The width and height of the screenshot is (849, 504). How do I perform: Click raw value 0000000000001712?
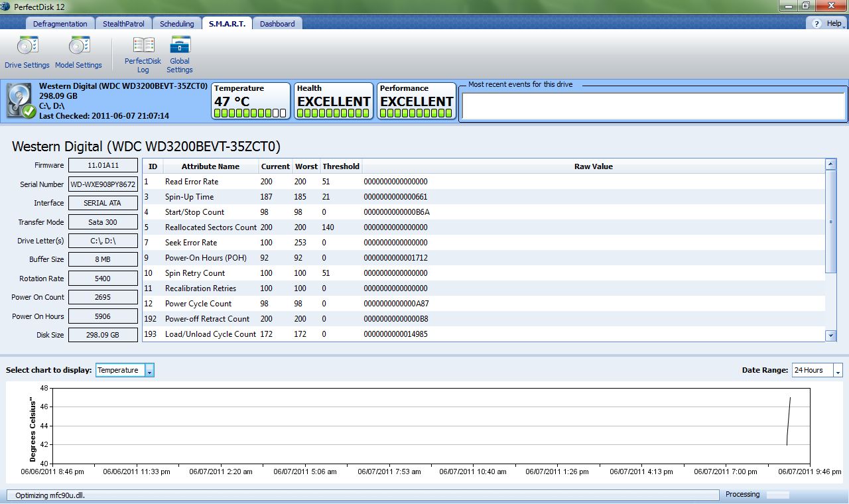[395, 258]
